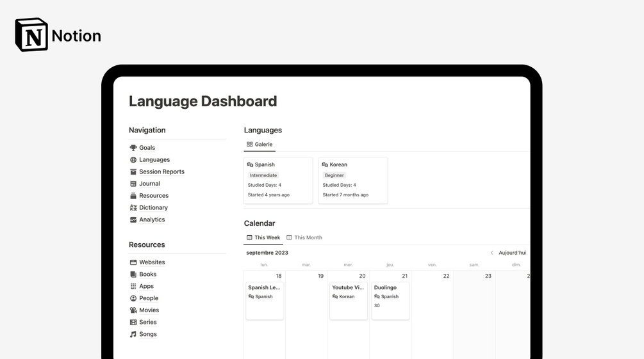This screenshot has height=359, width=644.
Task: Open the Youtube Vi... calendar entry
Action: (x=349, y=301)
